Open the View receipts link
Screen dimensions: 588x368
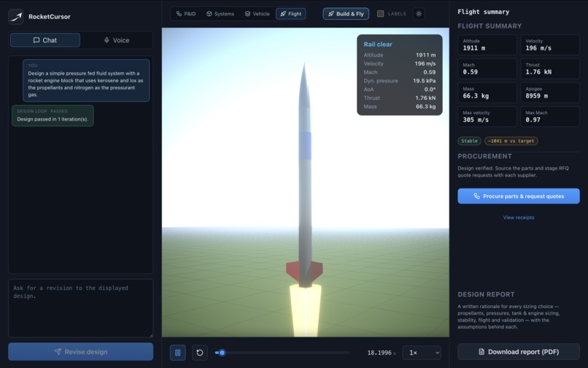[519, 218]
